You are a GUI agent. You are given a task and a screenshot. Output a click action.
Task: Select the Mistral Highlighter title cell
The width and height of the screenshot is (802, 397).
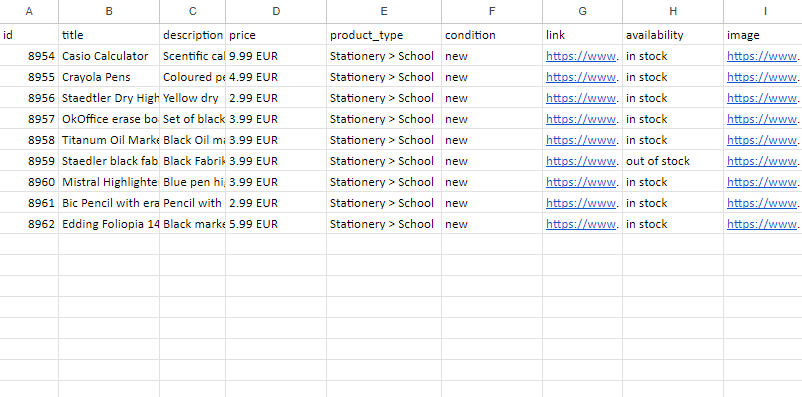point(109,182)
